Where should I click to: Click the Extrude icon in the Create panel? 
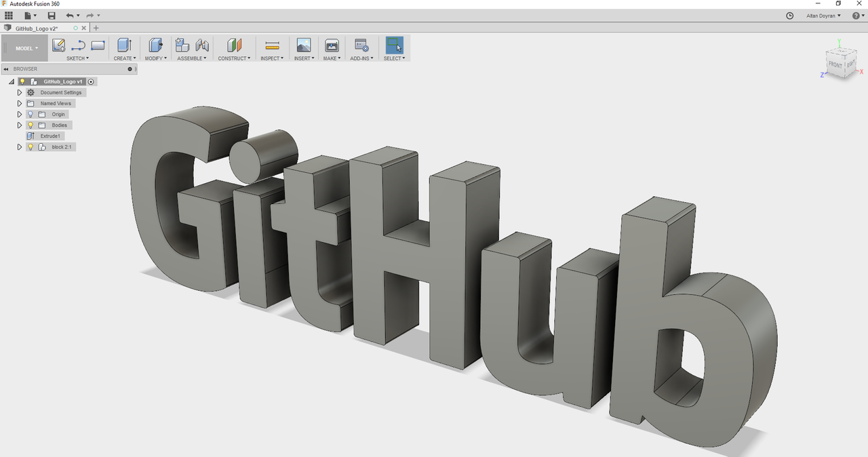tap(123, 45)
